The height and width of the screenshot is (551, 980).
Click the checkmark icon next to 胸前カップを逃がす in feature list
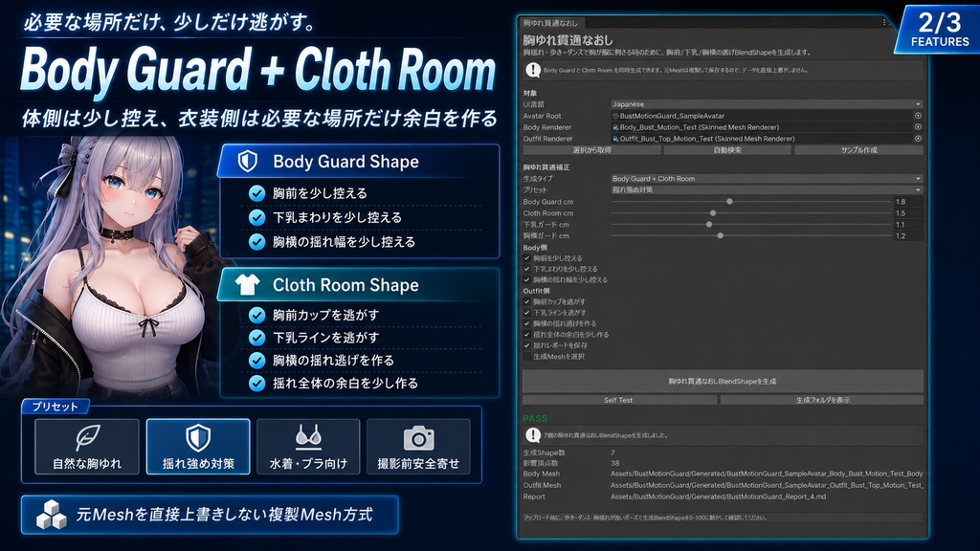(256, 315)
